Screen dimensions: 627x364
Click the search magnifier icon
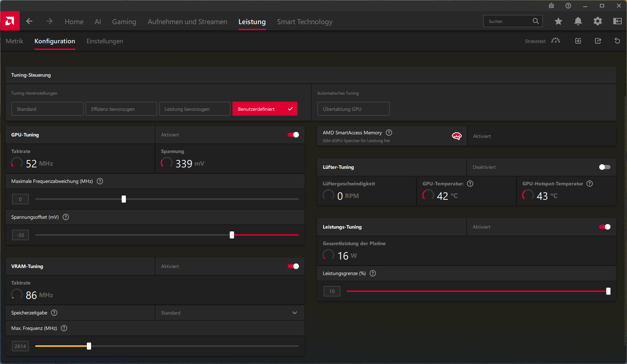[x=536, y=21]
